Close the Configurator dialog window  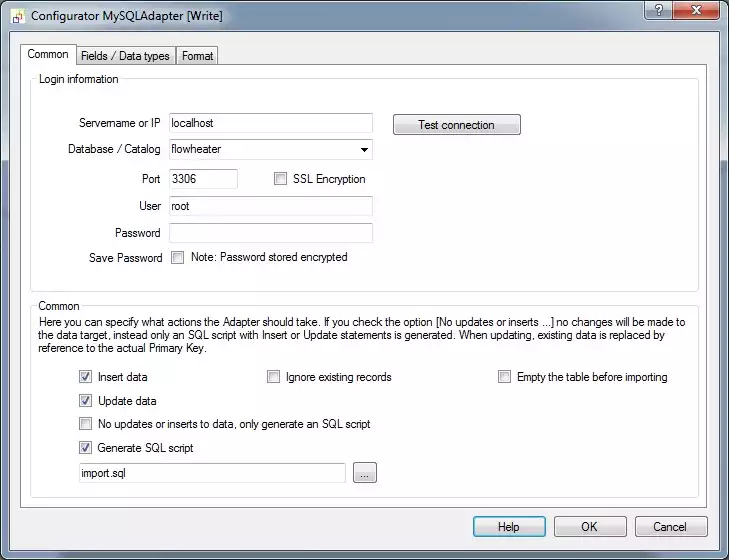click(696, 11)
